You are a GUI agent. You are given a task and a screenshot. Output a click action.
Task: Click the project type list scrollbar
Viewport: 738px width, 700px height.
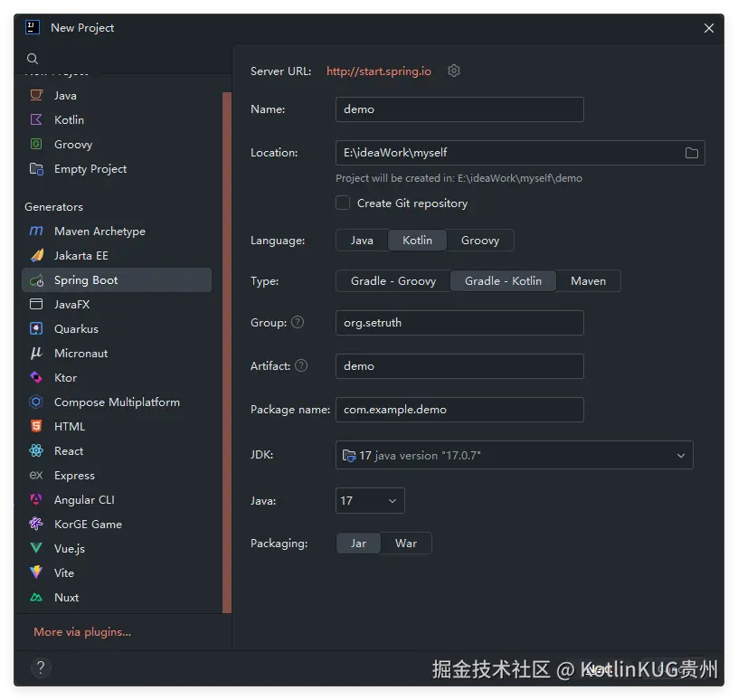(227, 353)
